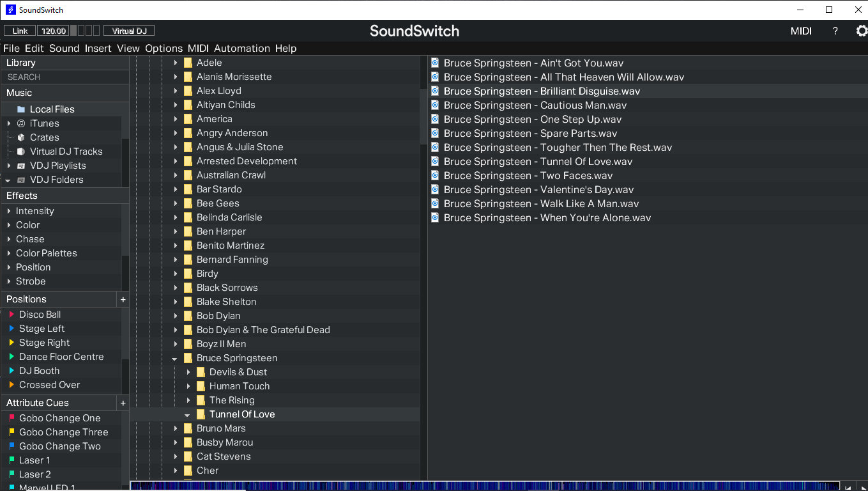
Task: Click audio file icon for When You're Alone
Action: pos(435,217)
